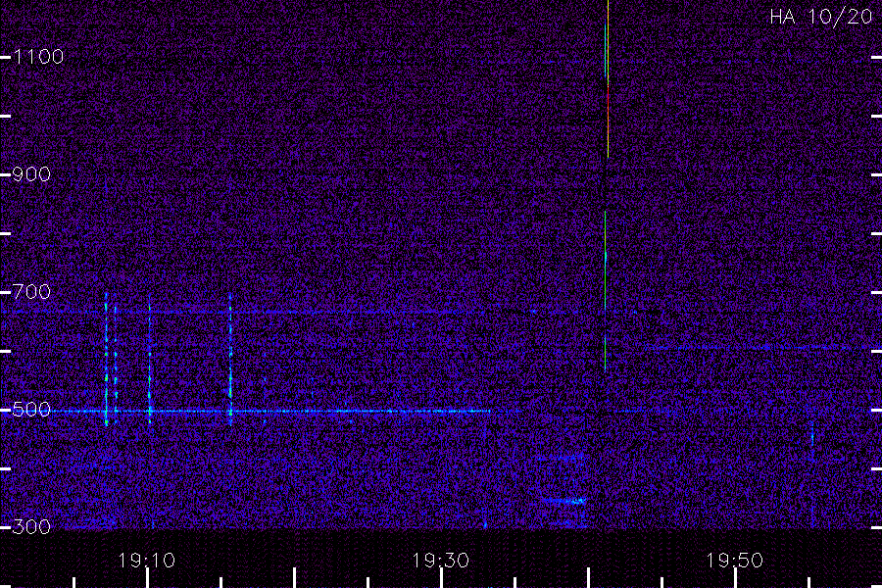
Task: Click the 700 frequency axis label
Action: (31, 291)
